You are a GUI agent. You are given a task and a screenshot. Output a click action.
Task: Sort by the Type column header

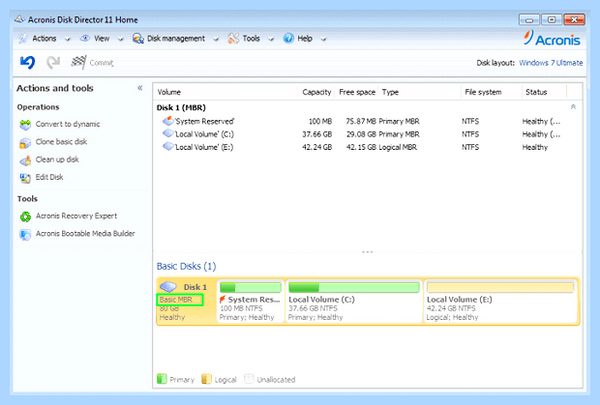point(390,92)
